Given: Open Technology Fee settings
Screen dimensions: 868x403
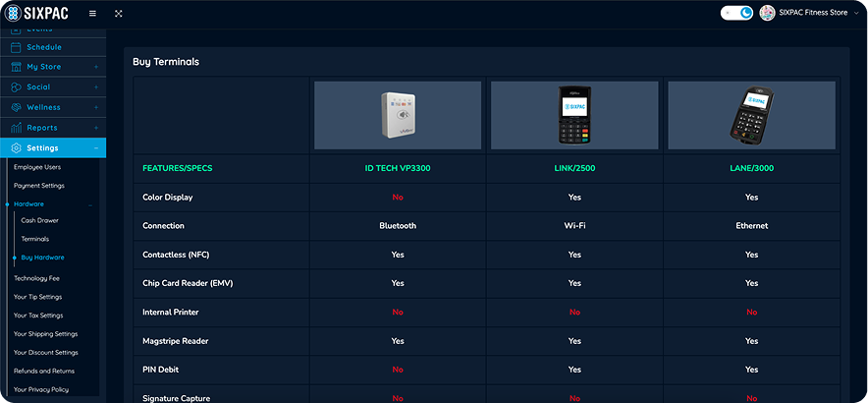Looking at the screenshot, I should tap(36, 278).
